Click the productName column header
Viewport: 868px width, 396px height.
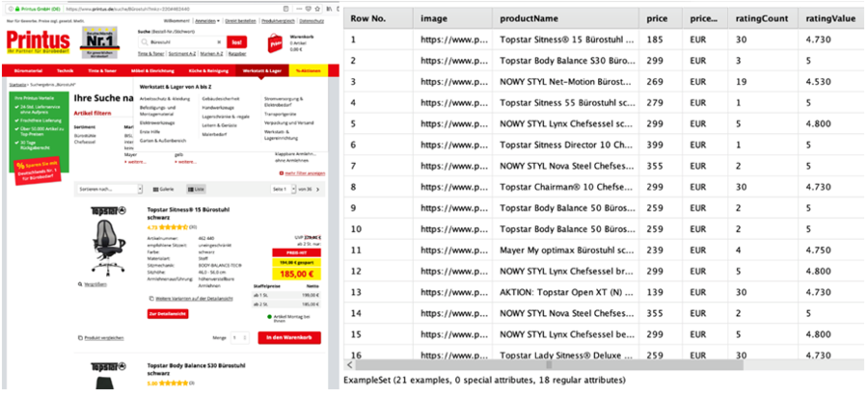565,18
